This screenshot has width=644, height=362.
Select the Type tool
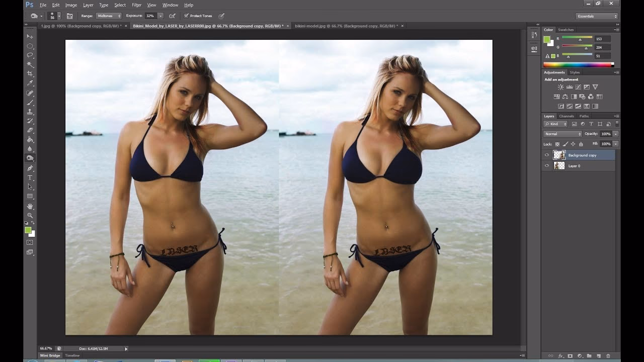click(x=30, y=177)
